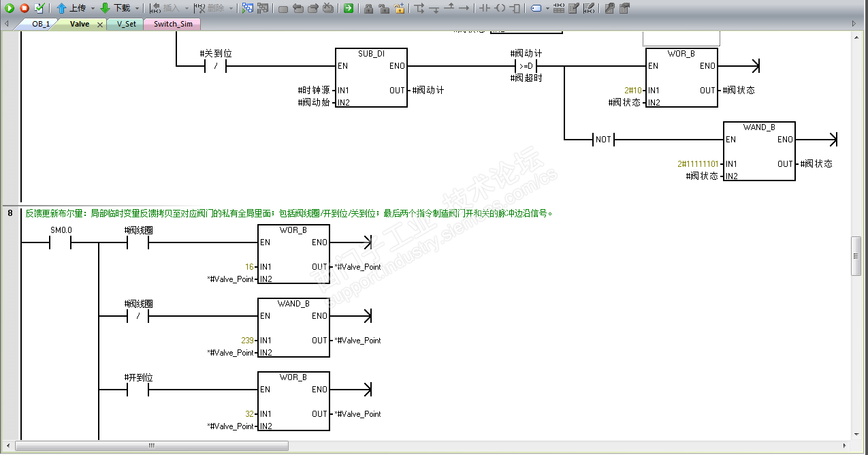Select the >=D compare contact
Viewport: 868px width, 455px height.
526,66
